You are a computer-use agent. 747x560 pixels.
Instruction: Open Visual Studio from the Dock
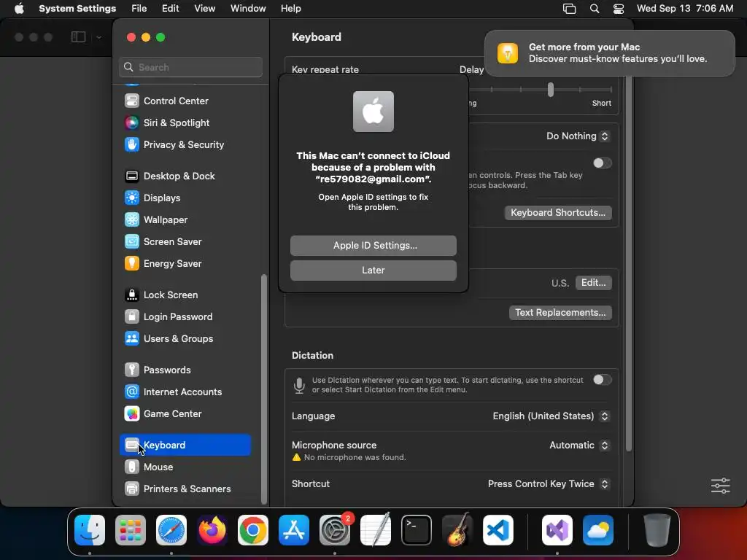(557, 530)
